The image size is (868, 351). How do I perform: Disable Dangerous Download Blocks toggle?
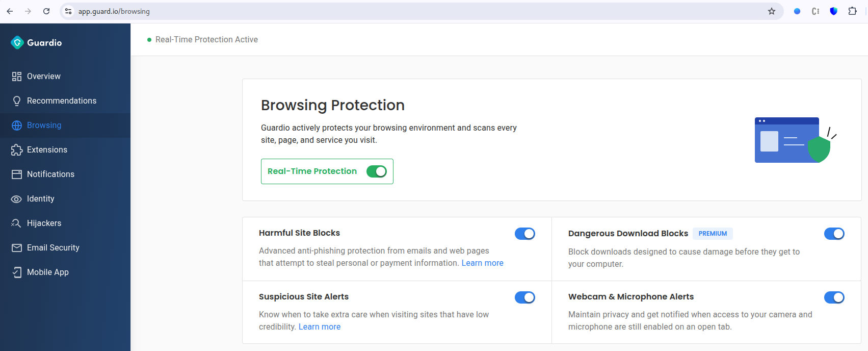click(x=834, y=234)
